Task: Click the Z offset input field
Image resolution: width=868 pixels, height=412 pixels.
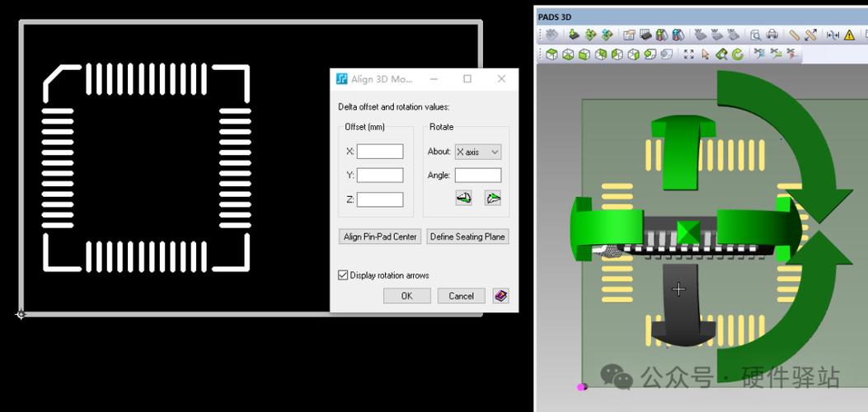Action: tap(380, 199)
